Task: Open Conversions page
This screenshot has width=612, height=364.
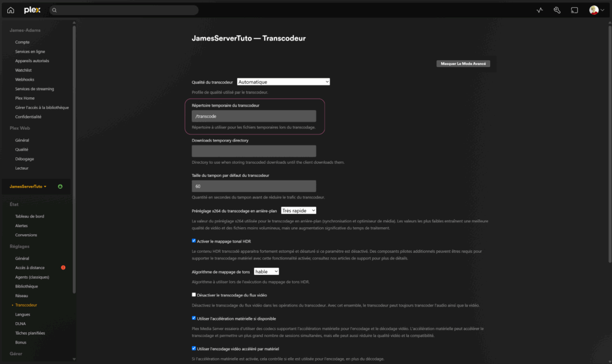Action: coord(26,235)
